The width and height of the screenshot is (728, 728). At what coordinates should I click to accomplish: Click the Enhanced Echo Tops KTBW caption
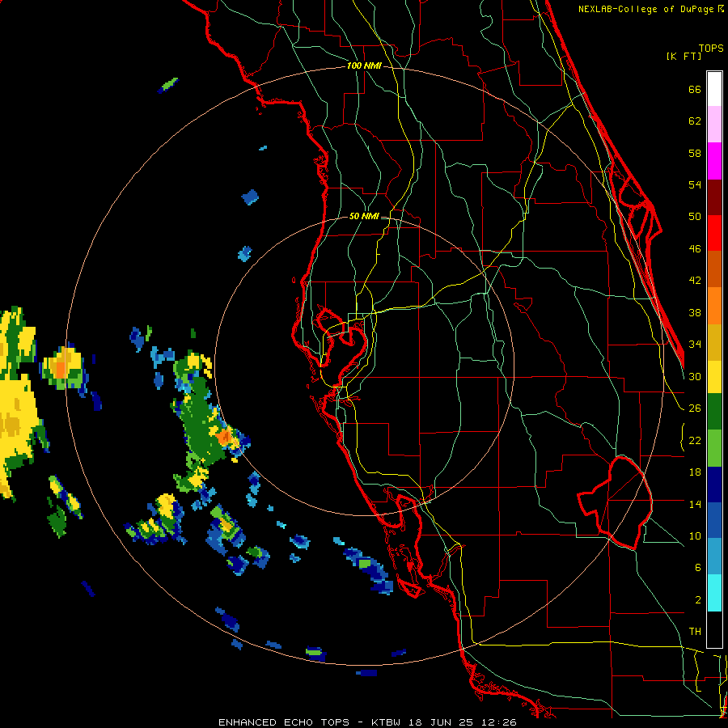367,722
